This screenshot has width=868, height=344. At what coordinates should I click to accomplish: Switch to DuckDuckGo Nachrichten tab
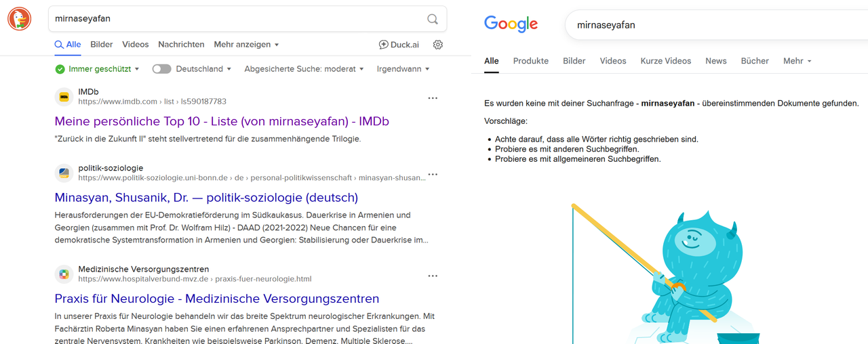click(x=181, y=45)
